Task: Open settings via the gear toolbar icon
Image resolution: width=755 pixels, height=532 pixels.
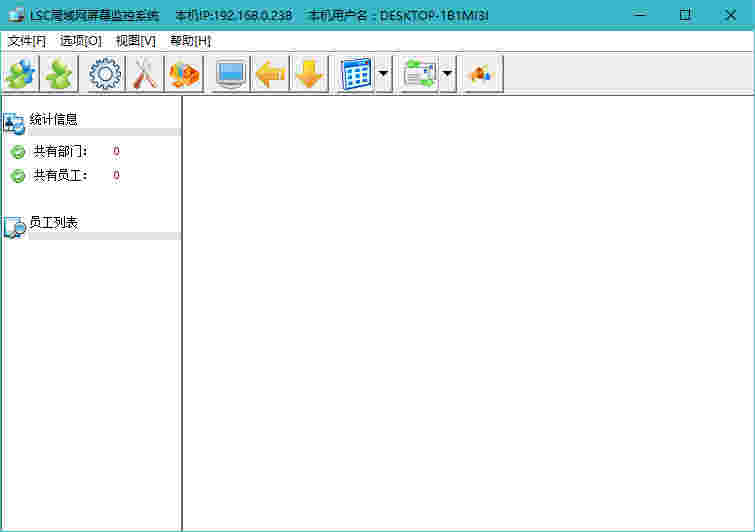Action: coord(105,75)
